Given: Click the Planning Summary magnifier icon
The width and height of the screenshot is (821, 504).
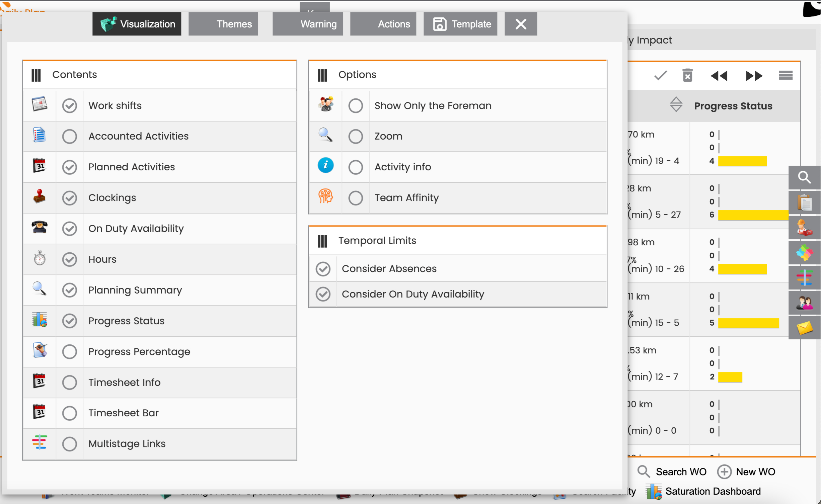Looking at the screenshot, I should (x=40, y=289).
